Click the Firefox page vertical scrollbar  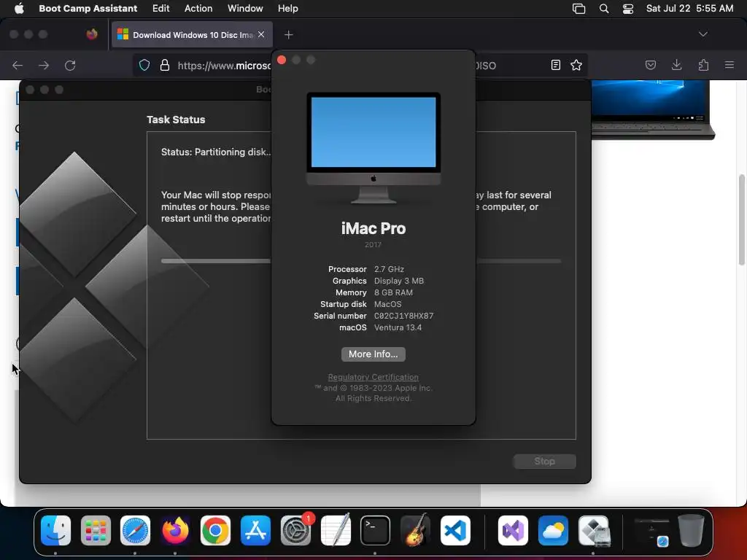(741, 219)
